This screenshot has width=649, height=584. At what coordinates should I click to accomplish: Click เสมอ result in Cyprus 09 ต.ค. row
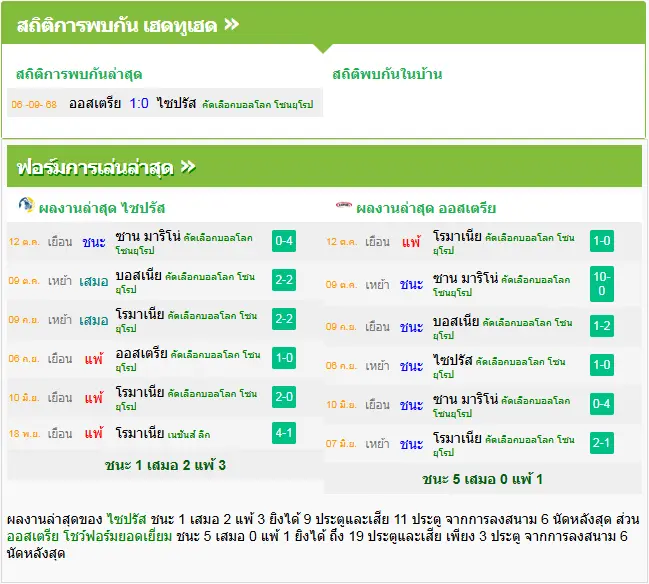94,281
